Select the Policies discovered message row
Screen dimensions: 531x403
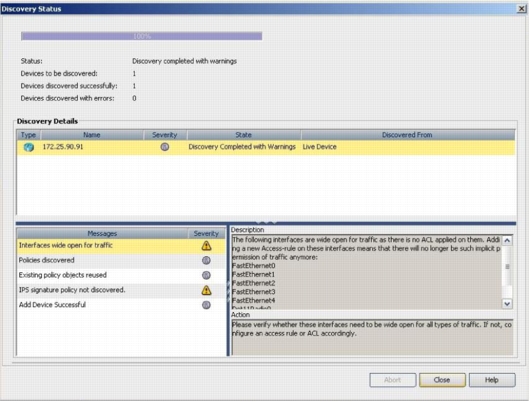point(121,261)
